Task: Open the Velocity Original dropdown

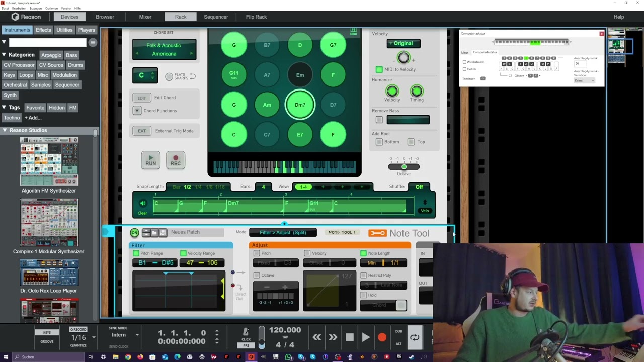Action: [x=404, y=43]
